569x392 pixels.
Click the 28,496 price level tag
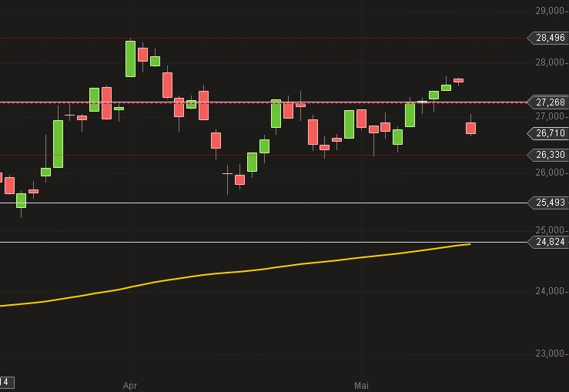tap(548, 38)
